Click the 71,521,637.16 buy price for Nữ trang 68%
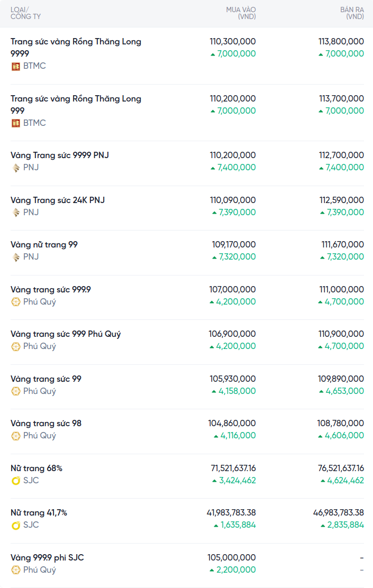Image resolution: width=373 pixels, height=588 pixels. click(233, 468)
